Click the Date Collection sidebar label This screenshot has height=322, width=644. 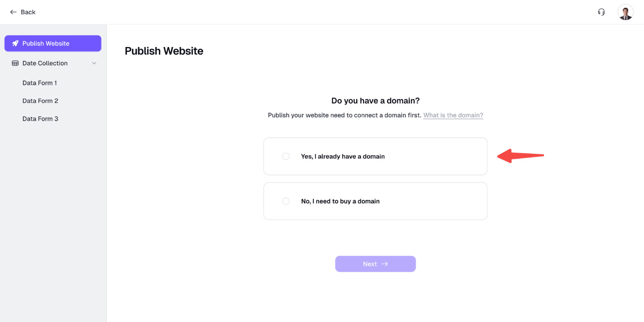(x=45, y=63)
